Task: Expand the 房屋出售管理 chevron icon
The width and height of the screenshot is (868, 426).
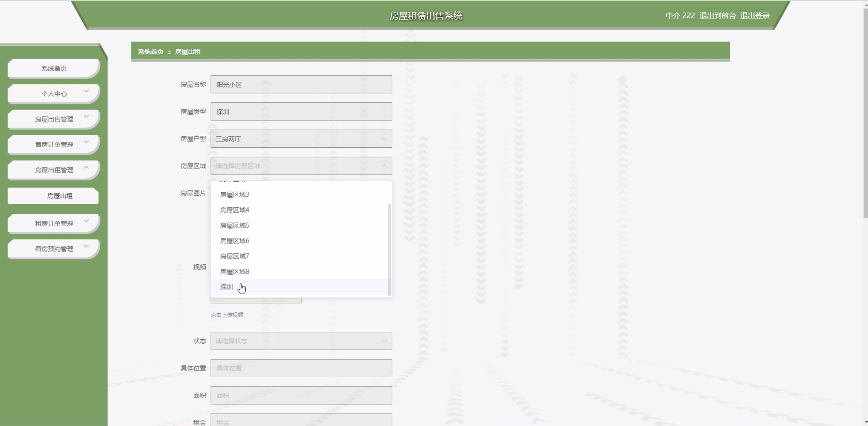Action: pyautogui.click(x=86, y=117)
